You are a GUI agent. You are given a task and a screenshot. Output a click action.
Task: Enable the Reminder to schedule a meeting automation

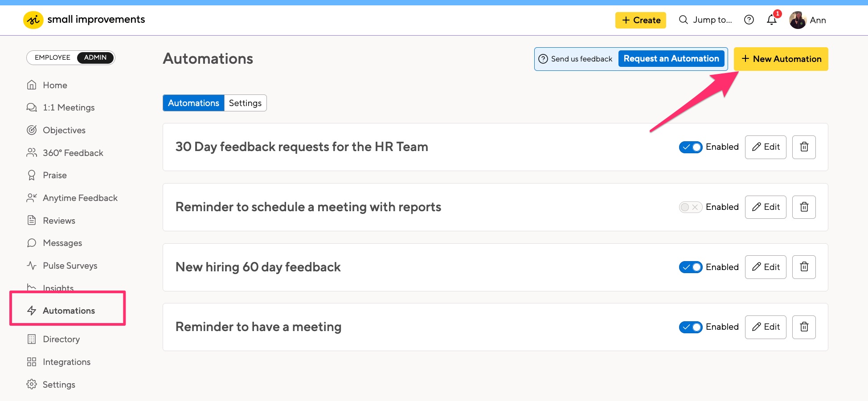pos(691,207)
